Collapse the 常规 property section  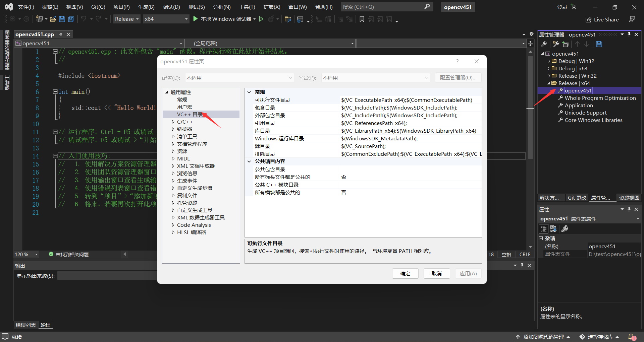pyautogui.click(x=249, y=92)
